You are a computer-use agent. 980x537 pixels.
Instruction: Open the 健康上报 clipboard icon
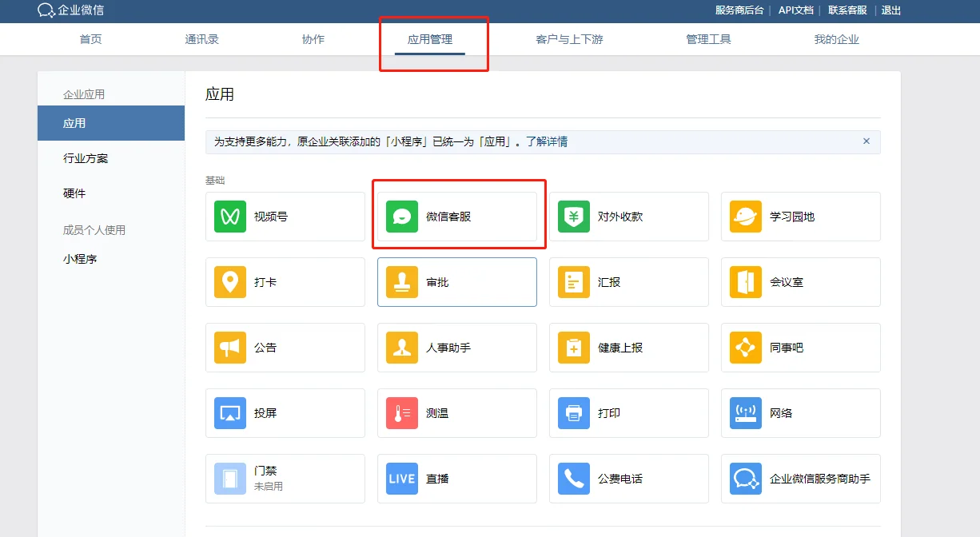click(574, 348)
